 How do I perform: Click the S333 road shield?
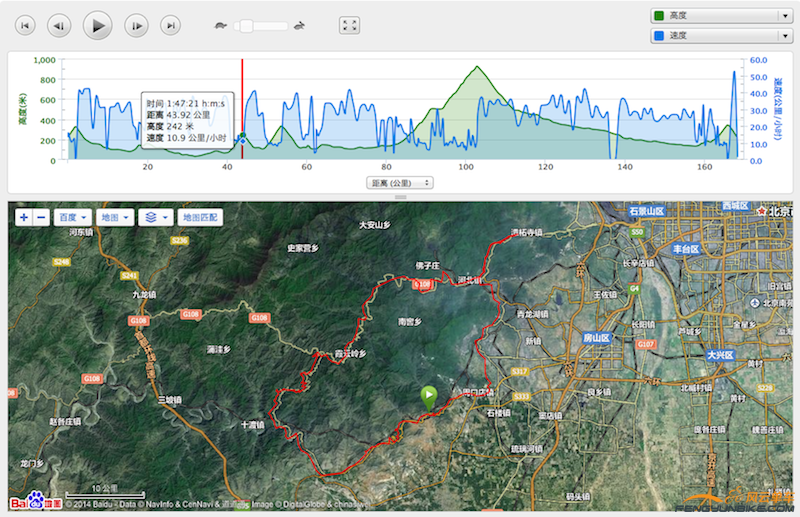click(521, 397)
